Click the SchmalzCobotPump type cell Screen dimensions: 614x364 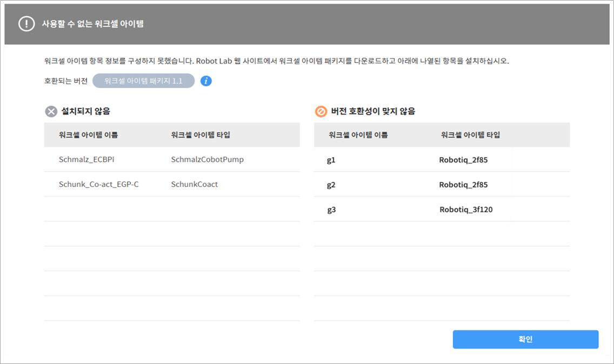207,160
